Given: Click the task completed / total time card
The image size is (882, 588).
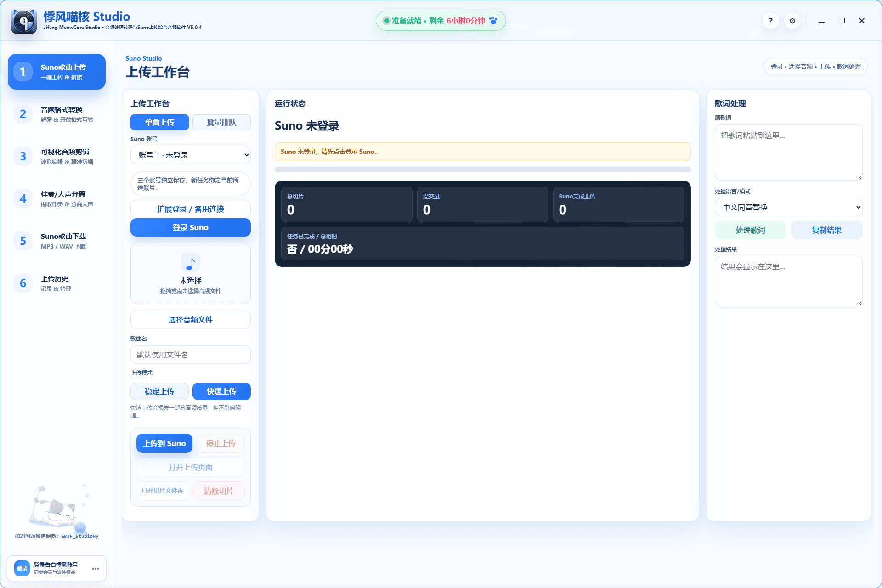Looking at the screenshot, I should (x=483, y=244).
